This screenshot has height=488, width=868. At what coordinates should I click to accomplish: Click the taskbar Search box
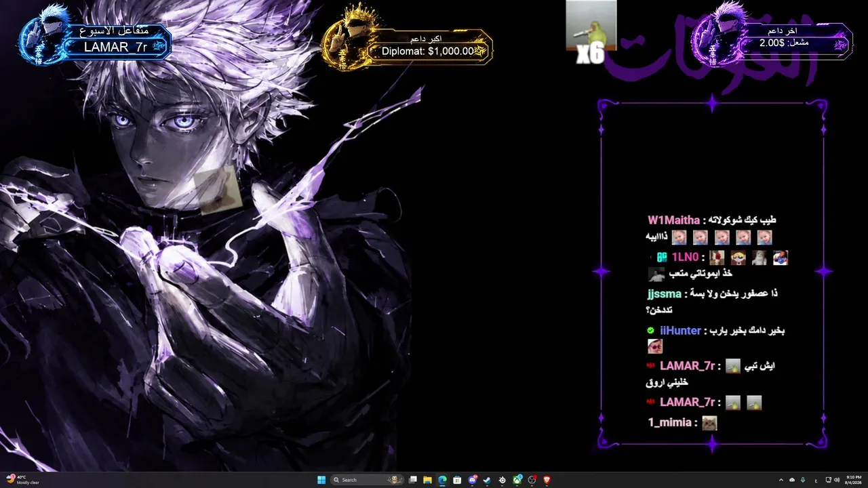pyautogui.click(x=366, y=480)
